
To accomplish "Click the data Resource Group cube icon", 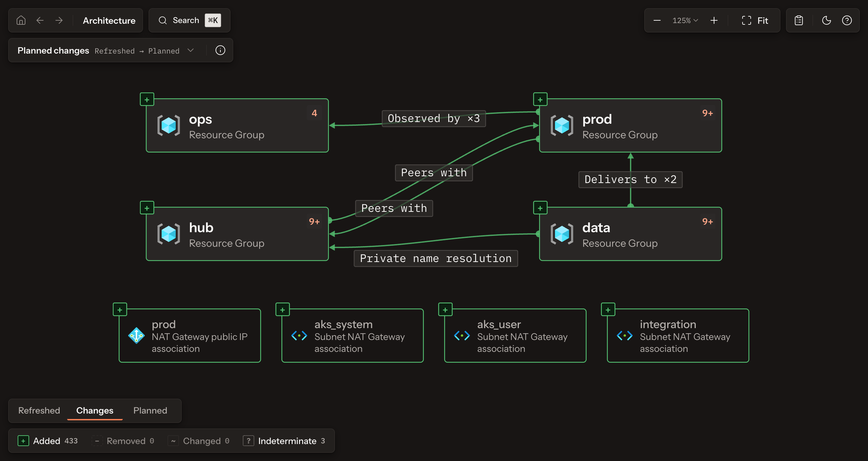I will pyautogui.click(x=562, y=234).
